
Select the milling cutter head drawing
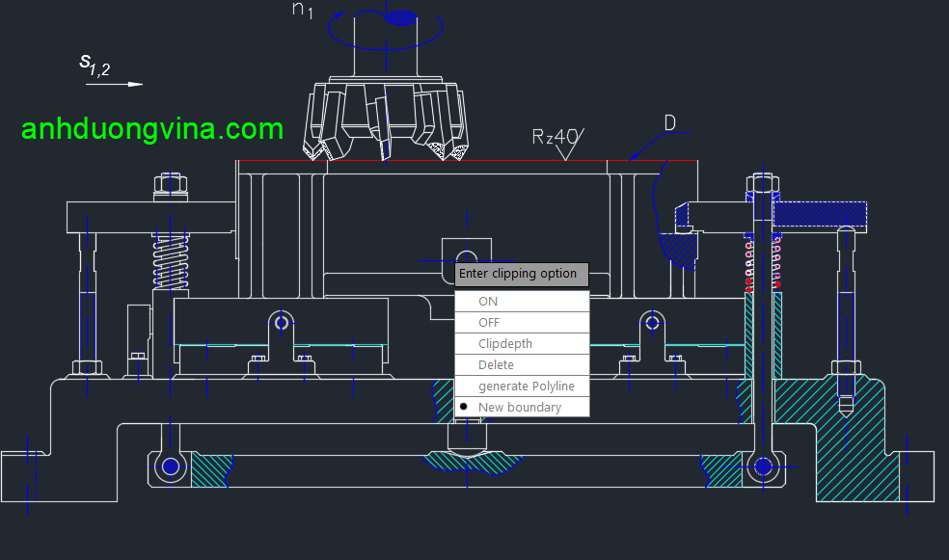(x=386, y=120)
